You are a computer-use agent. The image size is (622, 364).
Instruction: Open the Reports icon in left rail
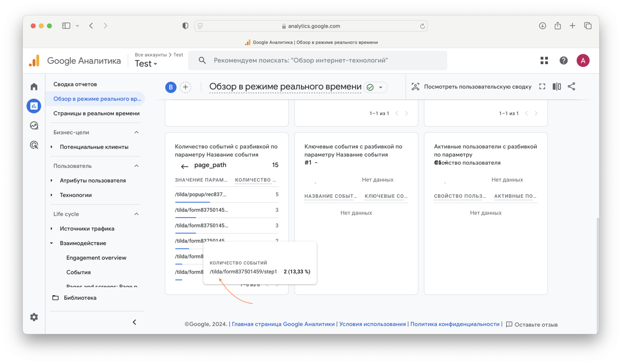click(x=34, y=106)
